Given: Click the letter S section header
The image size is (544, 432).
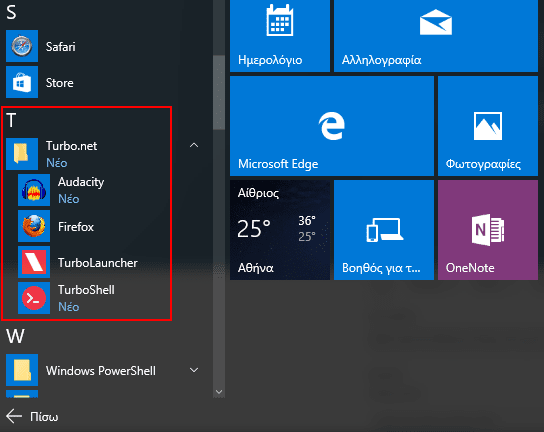Looking at the screenshot, I should 11,12.
